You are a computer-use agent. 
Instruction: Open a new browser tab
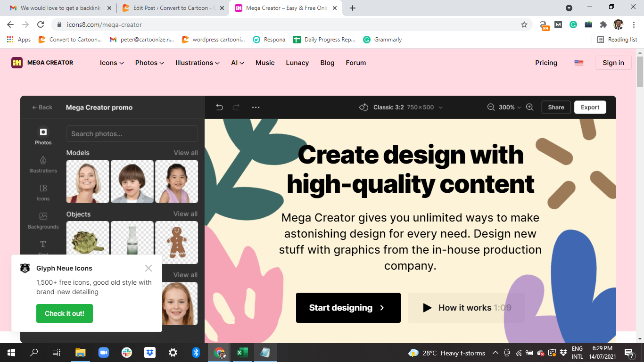click(353, 8)
